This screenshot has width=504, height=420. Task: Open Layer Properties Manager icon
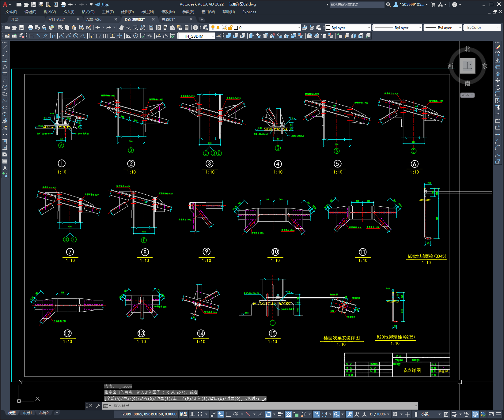206,28
